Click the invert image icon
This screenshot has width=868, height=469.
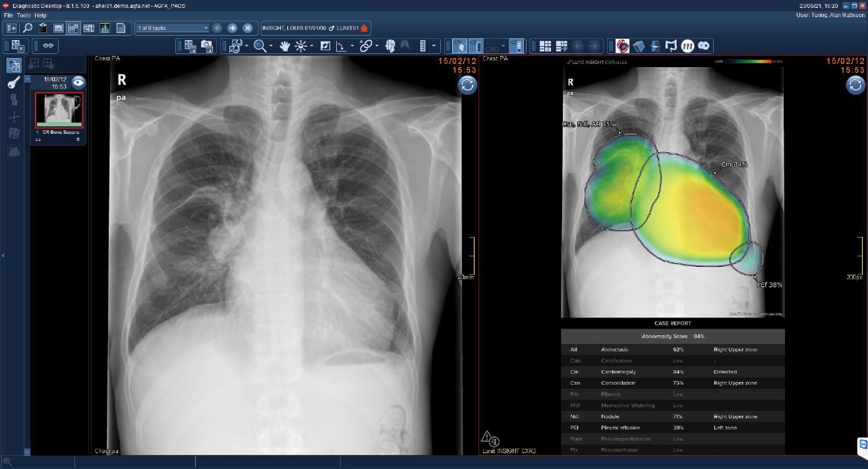pyautogui.click(x=325, y=46)
